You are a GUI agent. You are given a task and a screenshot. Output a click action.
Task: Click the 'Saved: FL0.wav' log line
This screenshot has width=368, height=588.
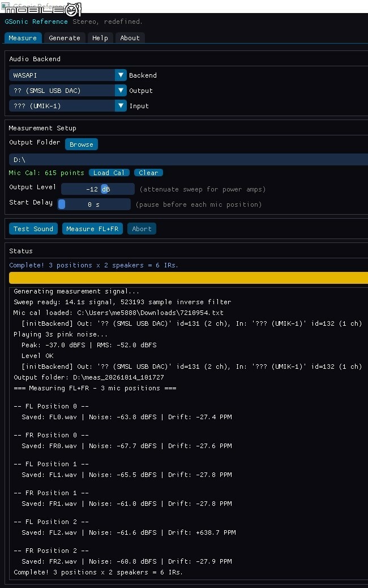(127, 417)
